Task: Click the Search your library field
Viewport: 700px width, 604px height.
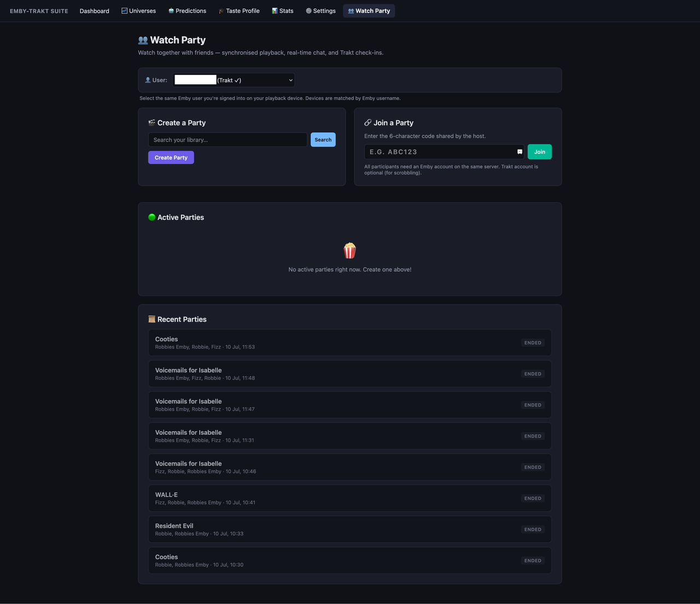Action: pos(227,140)
